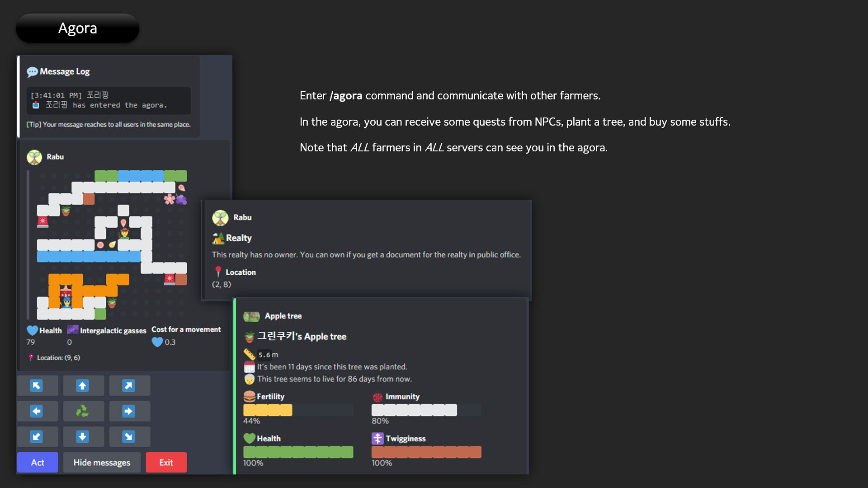Click the green Health progress bar
The image size is (868, 488).
click(x=298, y=452)
